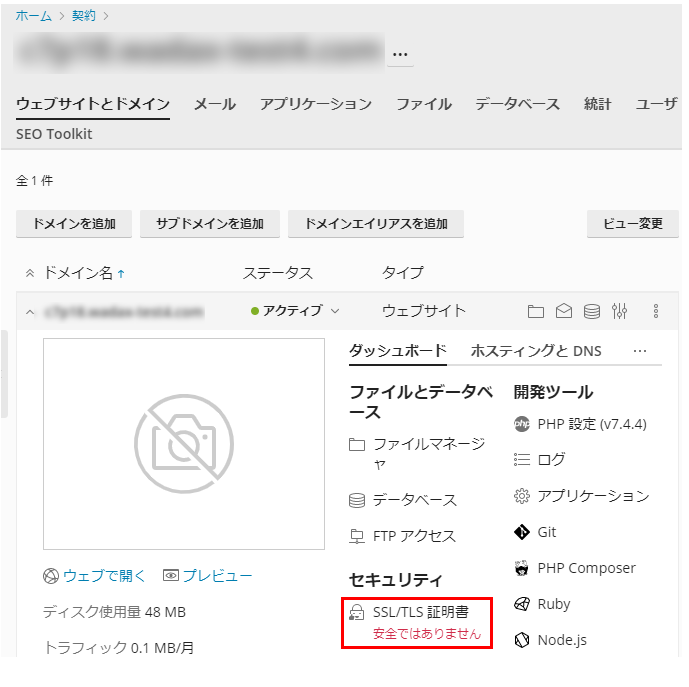Image resolution: width=689 pixels, height=687 pixels.
Task: Open the vertical three-dot domain menu
Action: (656, 311)
